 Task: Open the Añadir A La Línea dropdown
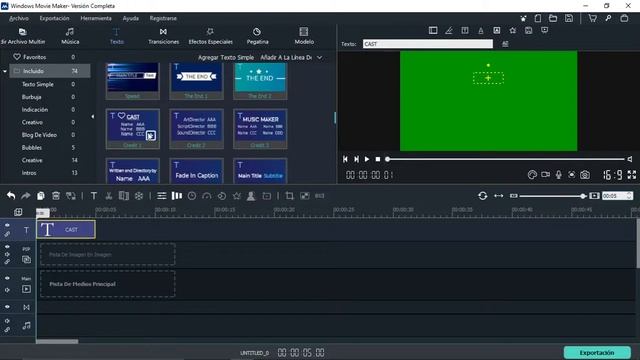[320, 58]
